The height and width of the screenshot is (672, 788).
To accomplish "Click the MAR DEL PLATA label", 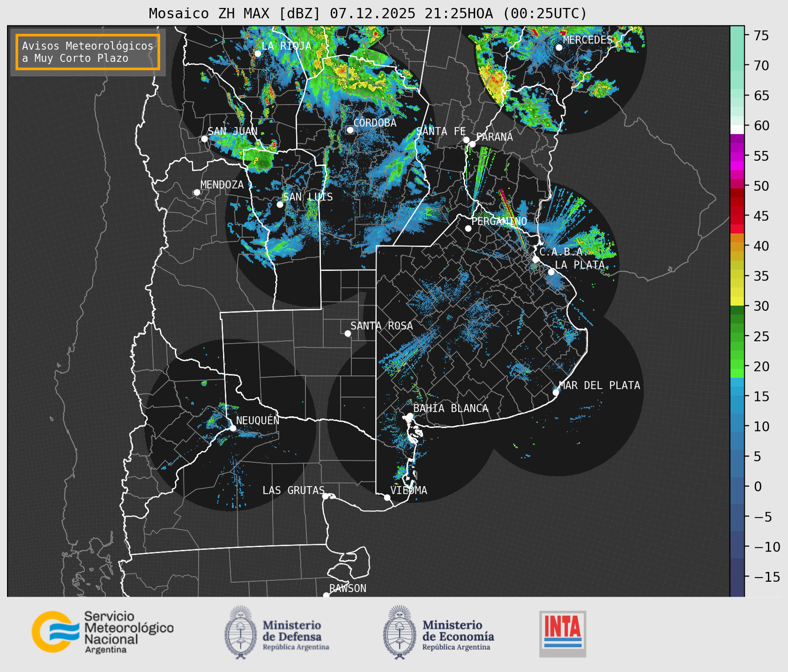I will click(x=599, y=386).
